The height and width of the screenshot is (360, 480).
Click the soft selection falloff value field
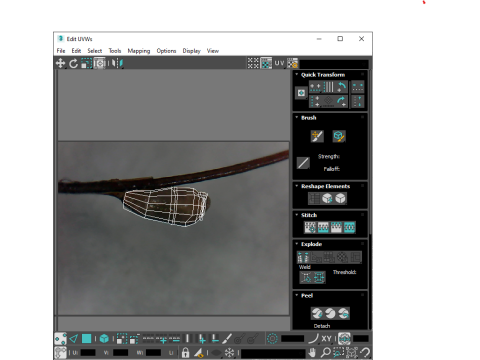tap(292, 339)
